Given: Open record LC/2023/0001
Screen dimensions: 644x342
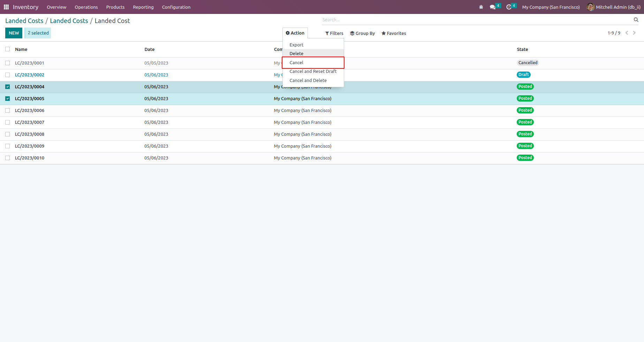Looking at the screenshot, I should [x=30, y=63].
